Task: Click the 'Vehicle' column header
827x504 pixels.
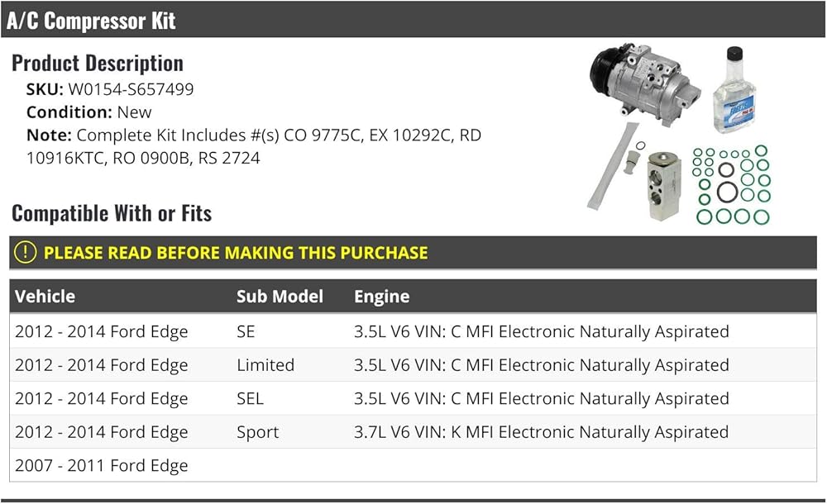Action: click(45, 296)
